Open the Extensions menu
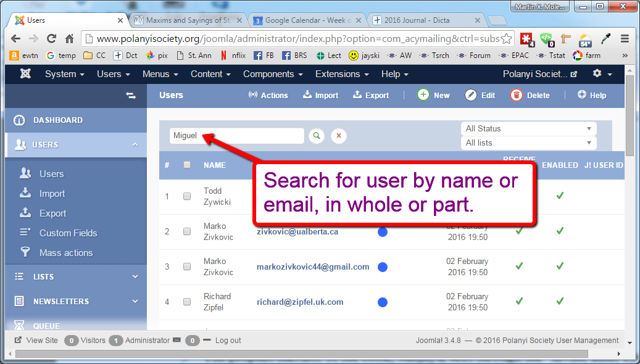This screenshot has width=640, height=364. coord(341,74)
